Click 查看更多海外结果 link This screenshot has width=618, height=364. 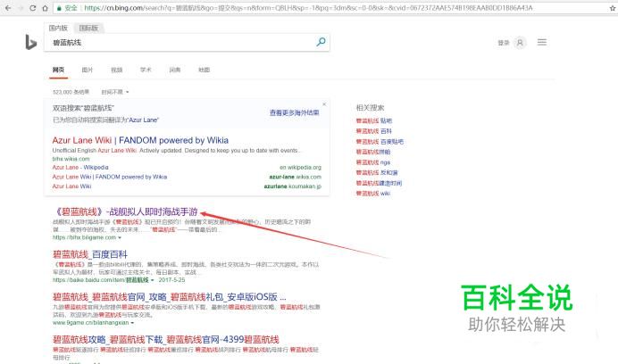click(x=295, y=112)
